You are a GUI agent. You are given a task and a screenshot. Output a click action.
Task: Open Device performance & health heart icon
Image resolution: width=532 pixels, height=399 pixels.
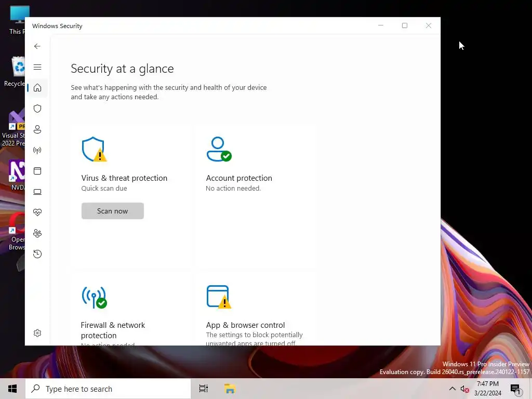[37, 212]
